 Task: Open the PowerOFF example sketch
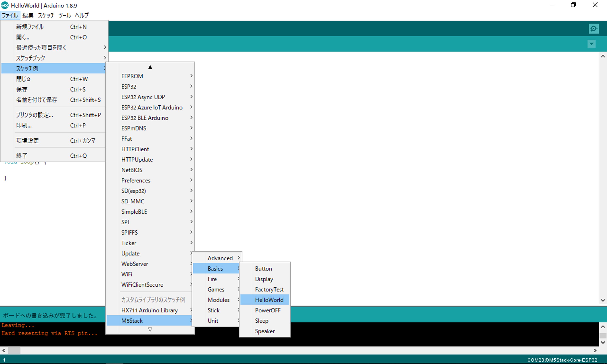coord(267,310)
